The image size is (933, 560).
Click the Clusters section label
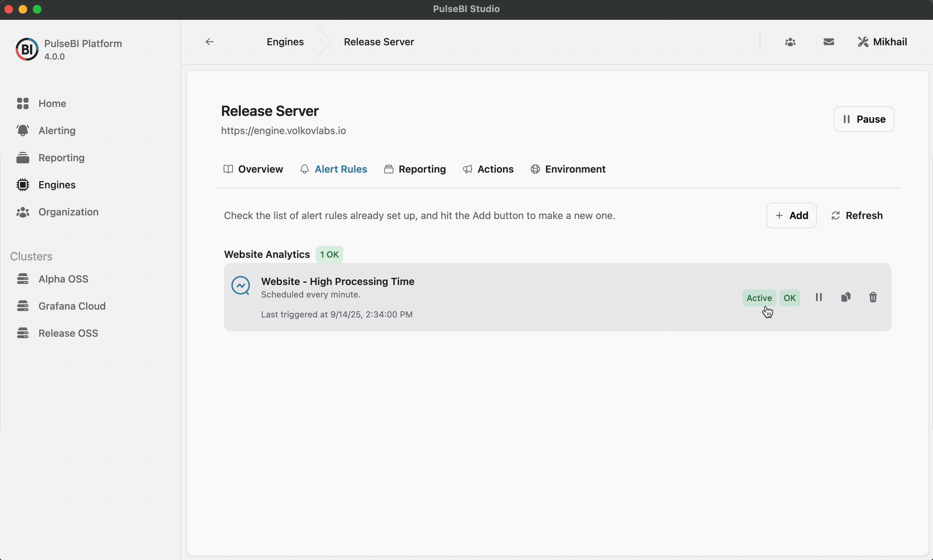point(31,256)
